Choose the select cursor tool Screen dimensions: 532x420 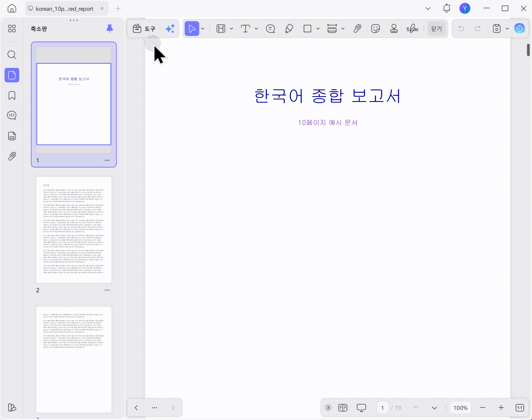pos(192,29)
